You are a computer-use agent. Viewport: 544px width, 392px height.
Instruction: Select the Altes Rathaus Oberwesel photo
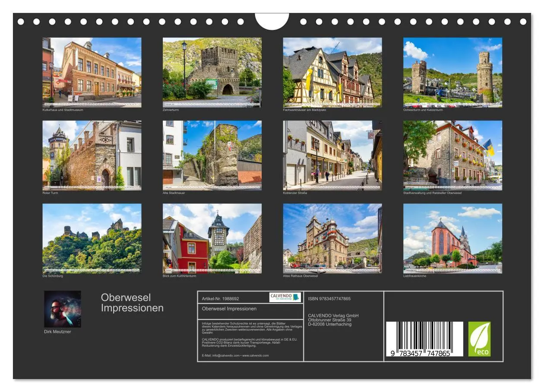point(332,238)
